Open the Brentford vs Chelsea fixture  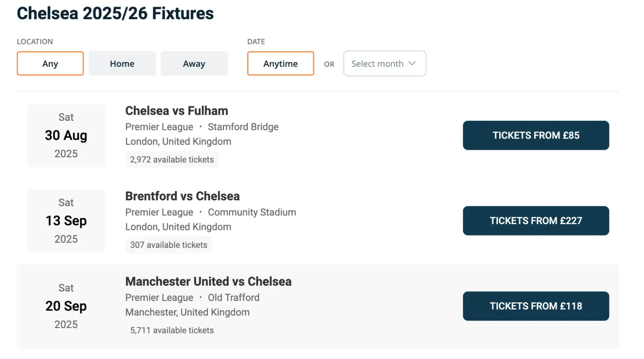pos(182,196)
